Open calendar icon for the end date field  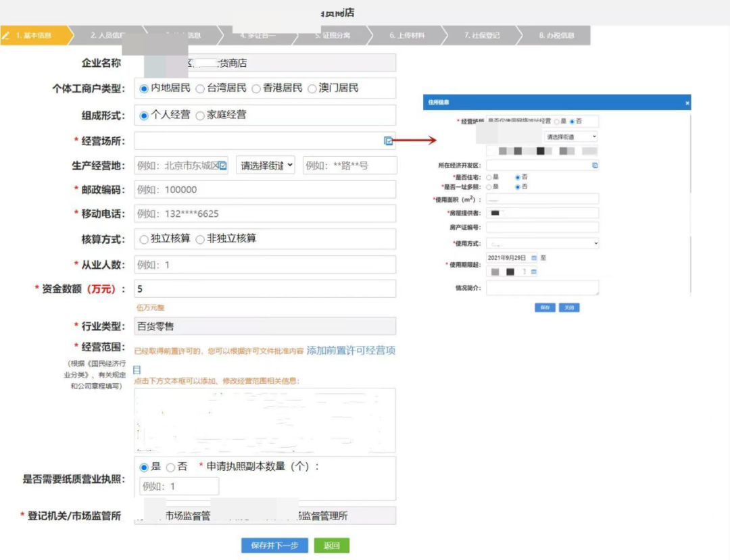pos(533,272)
